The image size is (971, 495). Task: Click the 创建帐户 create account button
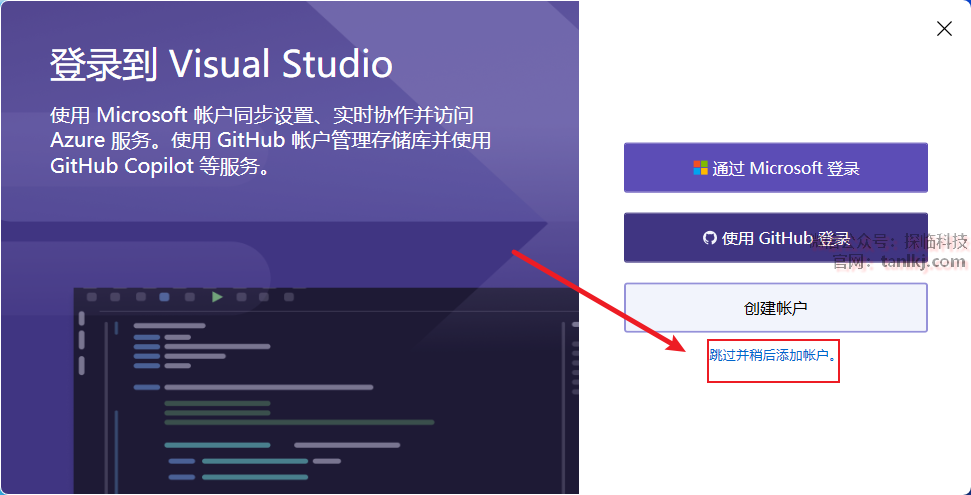[775, 308]
